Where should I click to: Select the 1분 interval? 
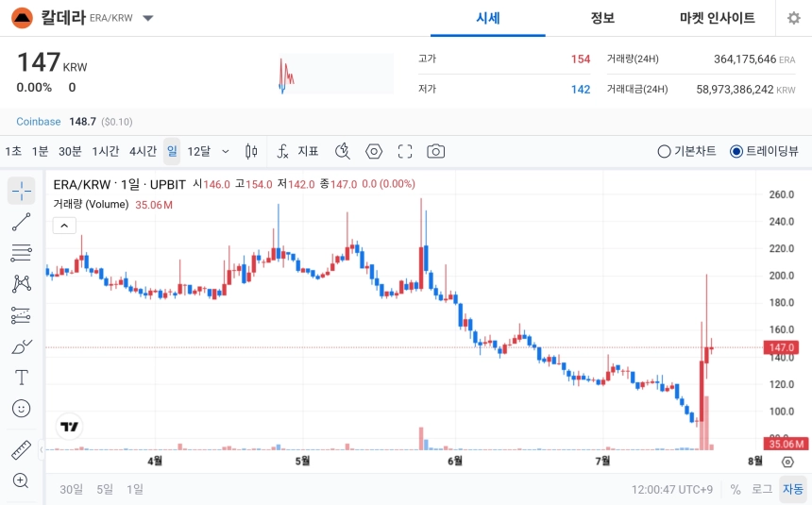click(x=40, y=151)
